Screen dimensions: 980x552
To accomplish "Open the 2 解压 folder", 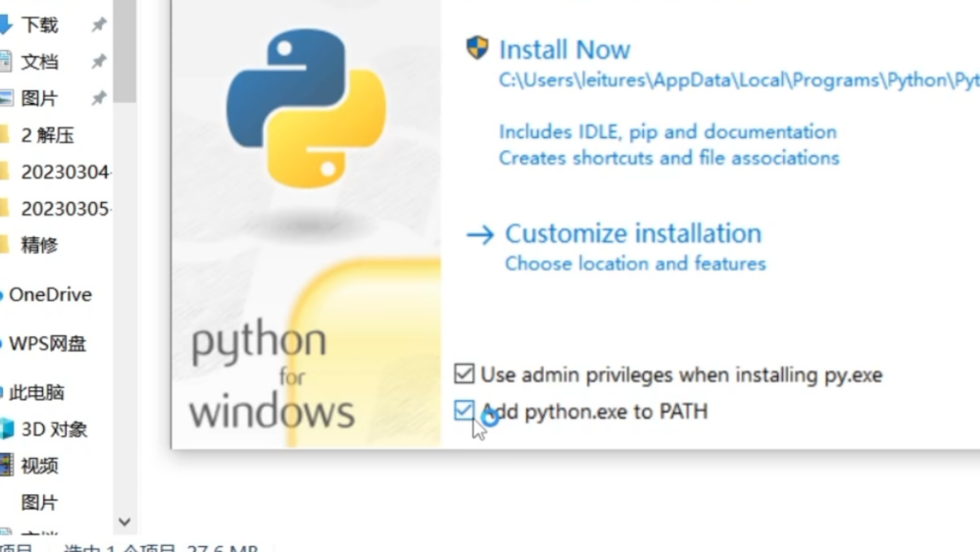I will pos(47,135).
